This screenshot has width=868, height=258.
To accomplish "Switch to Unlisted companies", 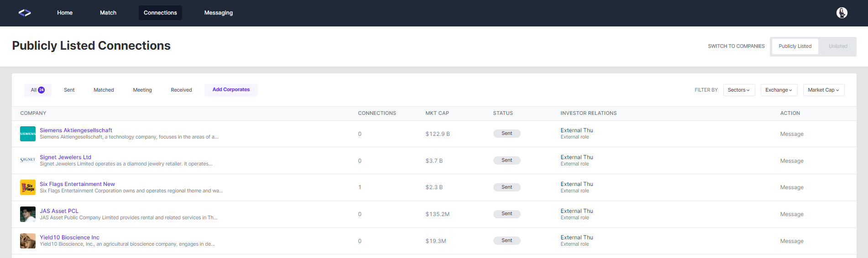I will coord(838,46).
